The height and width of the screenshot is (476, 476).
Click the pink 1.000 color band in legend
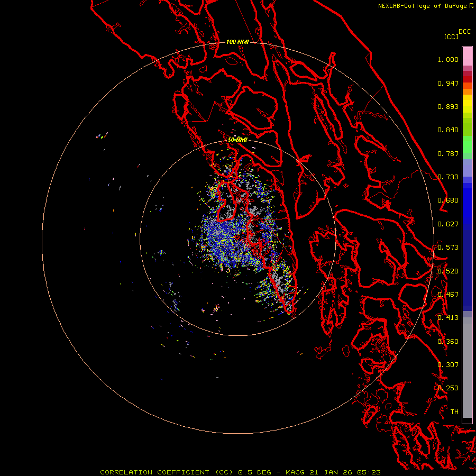tap(467, 57)
